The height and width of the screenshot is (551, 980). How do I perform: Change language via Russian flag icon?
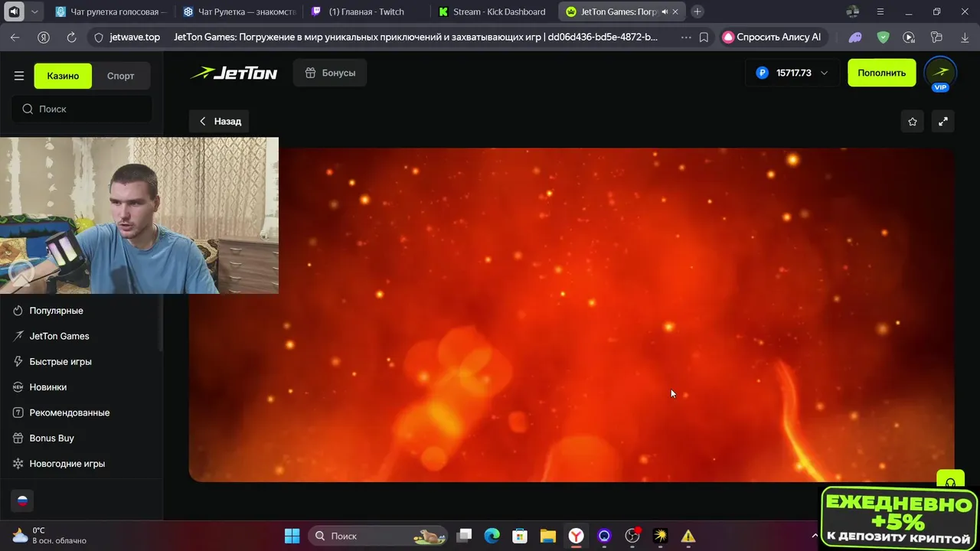[x=22, y=500]
